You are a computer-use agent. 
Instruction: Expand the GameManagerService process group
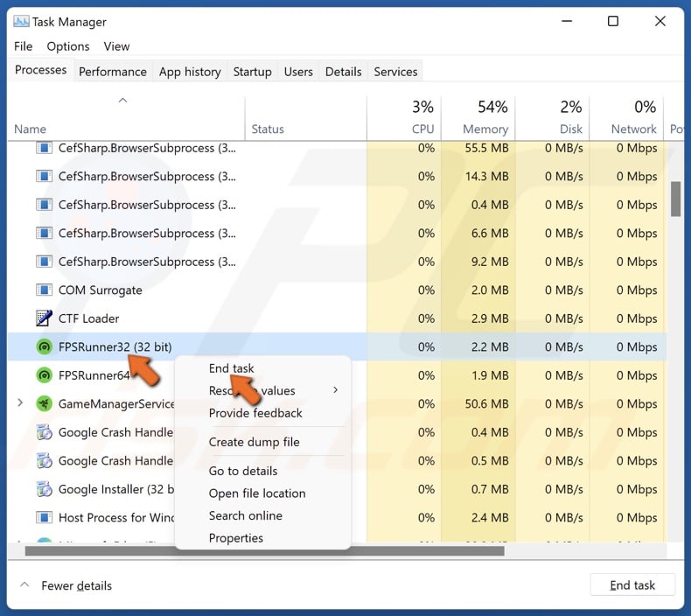click(x=20, y=403)
